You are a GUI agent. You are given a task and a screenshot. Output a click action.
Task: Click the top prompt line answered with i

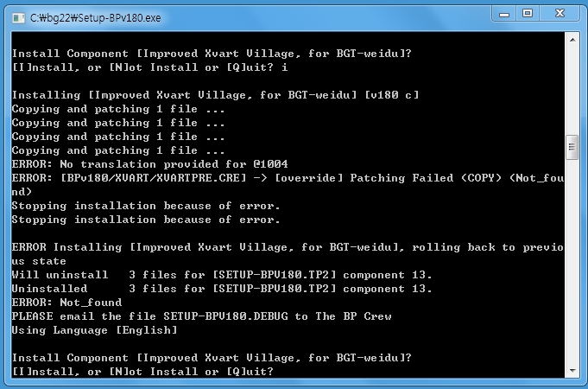tap(149, 67)
